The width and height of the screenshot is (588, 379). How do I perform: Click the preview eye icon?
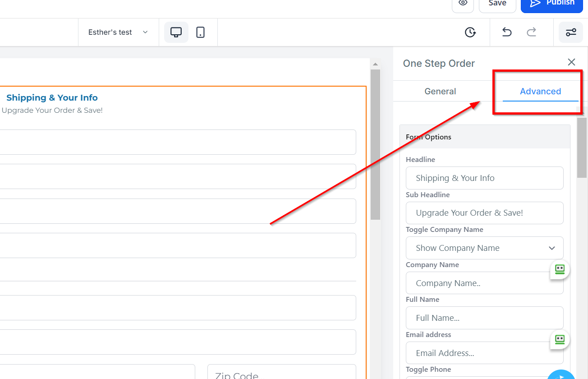pos(463,4)
